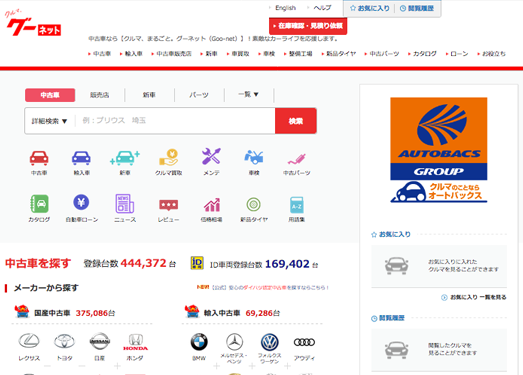
Task: Open the 国産中古車 375,086台 heading
Action: [65, 313]
